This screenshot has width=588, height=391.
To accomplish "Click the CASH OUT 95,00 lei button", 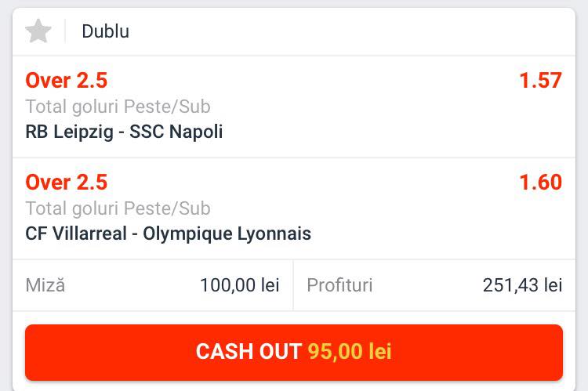I will click(294, 353).
